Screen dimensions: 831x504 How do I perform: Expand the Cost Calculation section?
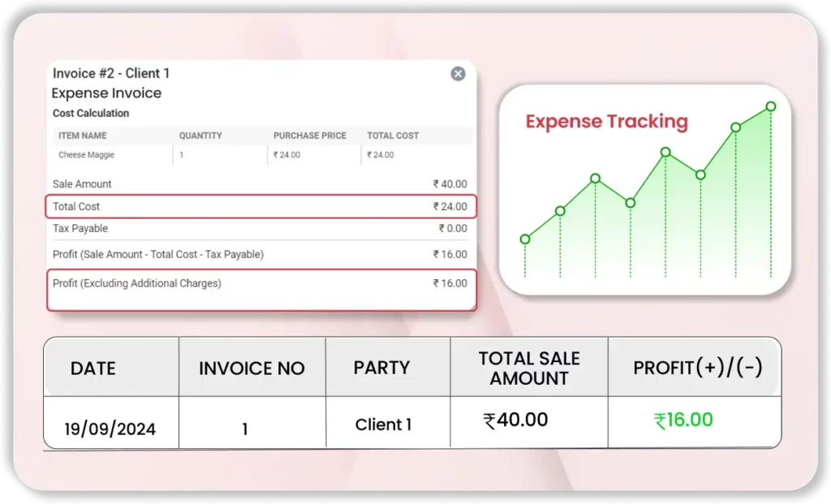tap(89, 113)
